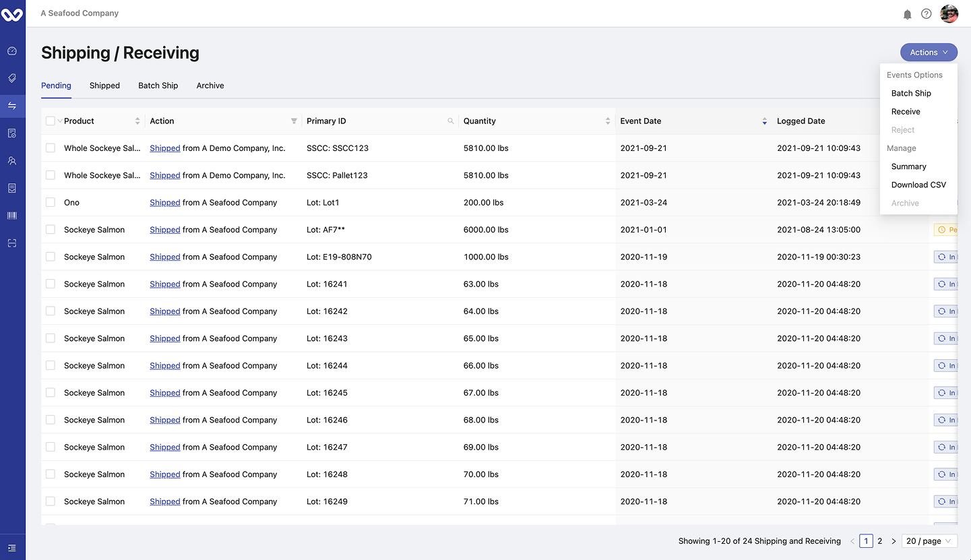Click Shipped link for SSCC123 row
971x560 pixels.
(x=164, y=148)
